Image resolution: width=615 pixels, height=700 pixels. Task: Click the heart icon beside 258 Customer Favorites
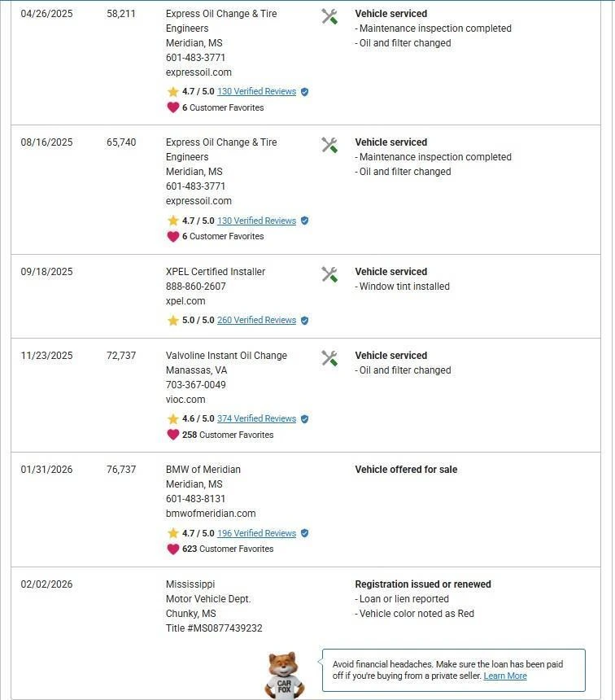172,435
